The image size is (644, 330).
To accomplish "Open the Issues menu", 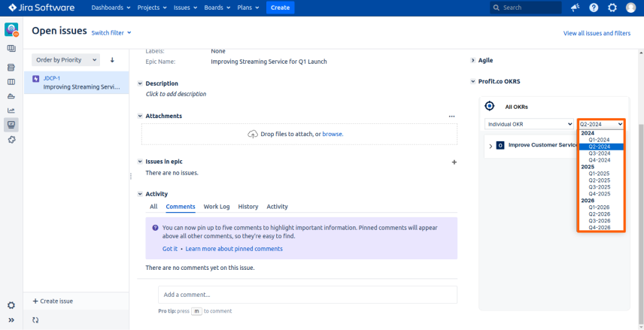I will [185, 8].
